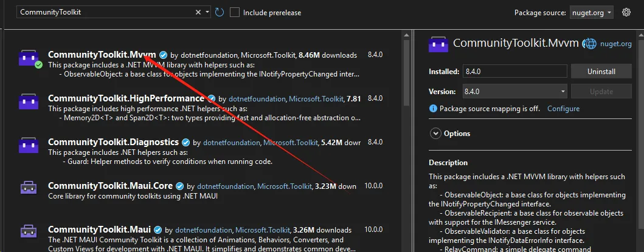Select the CommunityToolkit.Maui package entry

[x=99, y=230]
